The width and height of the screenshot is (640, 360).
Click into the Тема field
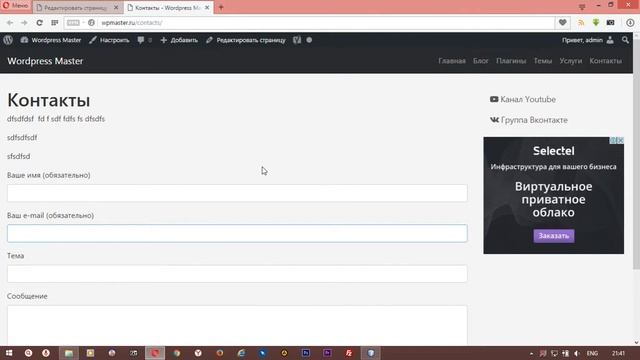click(x=237, y=274)
